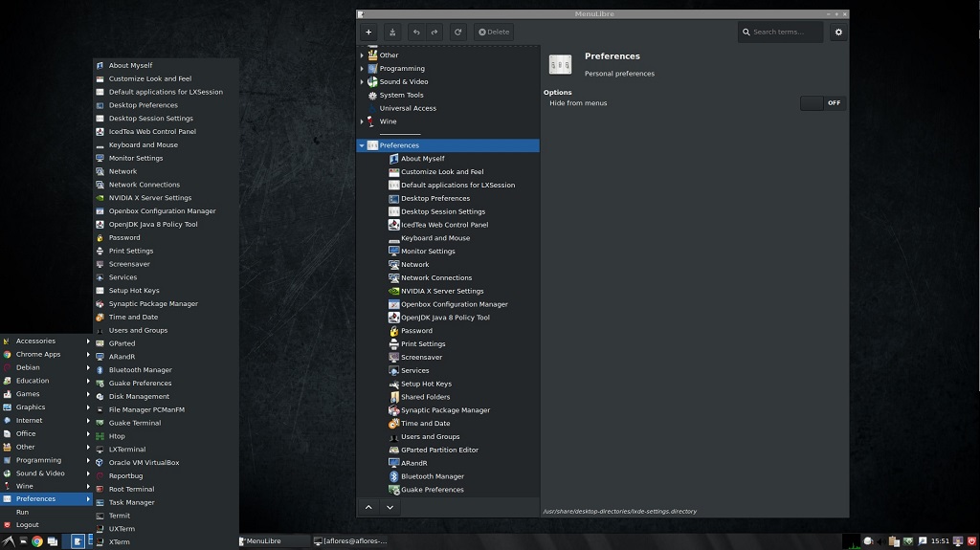Image resolution: width=980 pixels, height=550 pixels.
Task: Click the Preferences launcher icon image
Action: coord(560,64)
